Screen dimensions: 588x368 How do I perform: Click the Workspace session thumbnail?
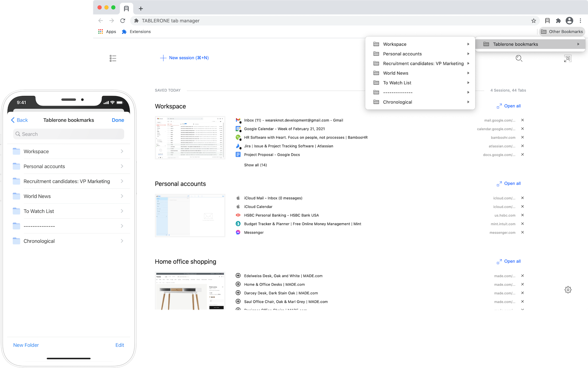[x=190, y=137]
